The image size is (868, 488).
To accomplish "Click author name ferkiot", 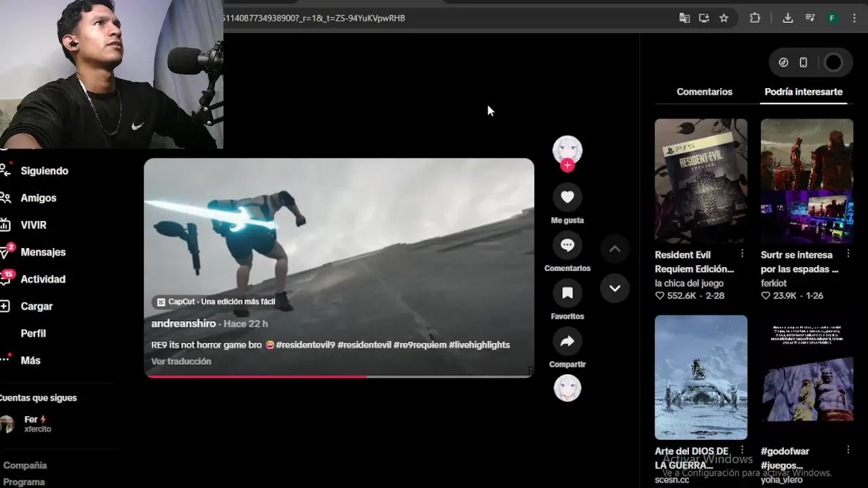I will click(x=774, y=283).
